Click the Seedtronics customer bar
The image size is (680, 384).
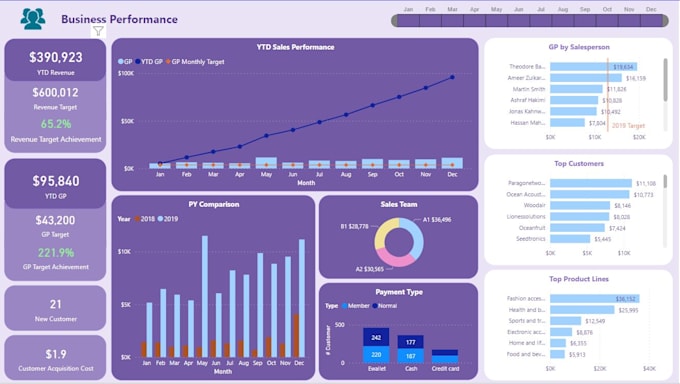point(570,239)
